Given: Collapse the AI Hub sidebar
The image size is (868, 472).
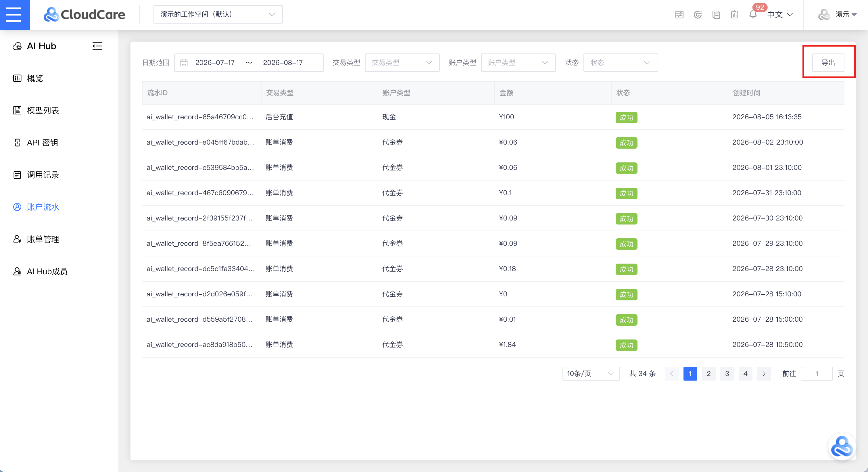Looking at the screenshot, I should [97, 46].
